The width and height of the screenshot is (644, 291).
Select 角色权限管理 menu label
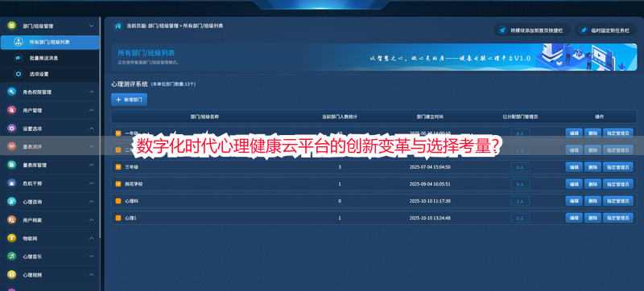pyautogui.click(x=37, y=92)
